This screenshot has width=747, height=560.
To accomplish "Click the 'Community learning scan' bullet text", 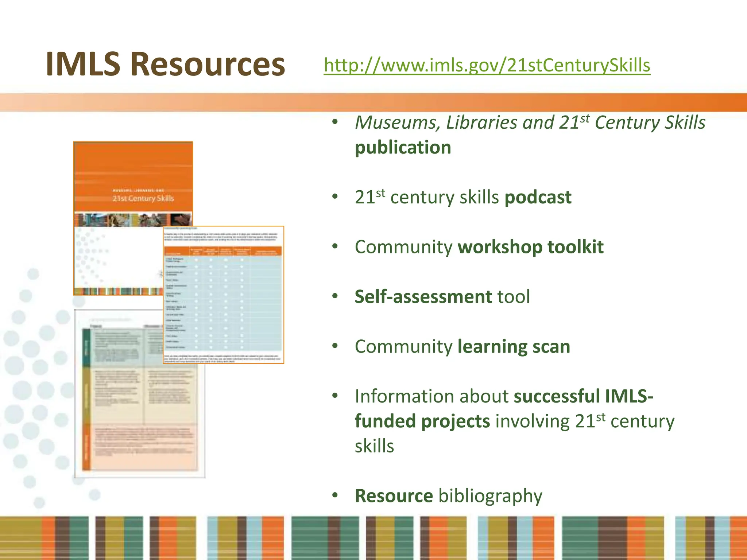I will [462, 346].
